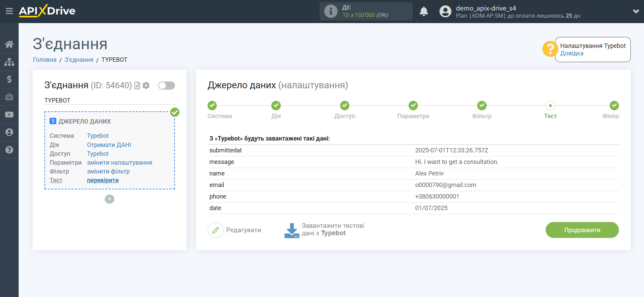This screenshot has width=644, height=297.
Task: Click the Редагувати label
Action: click(243, 230)
